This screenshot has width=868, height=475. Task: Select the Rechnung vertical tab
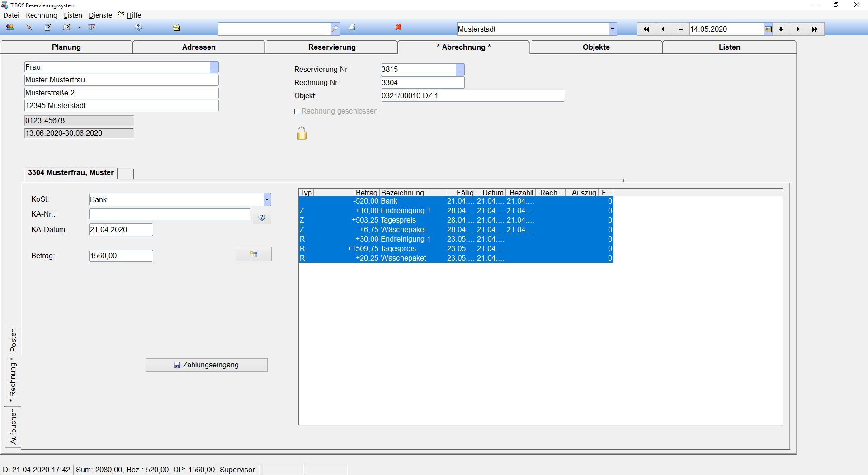coord(13,380)
